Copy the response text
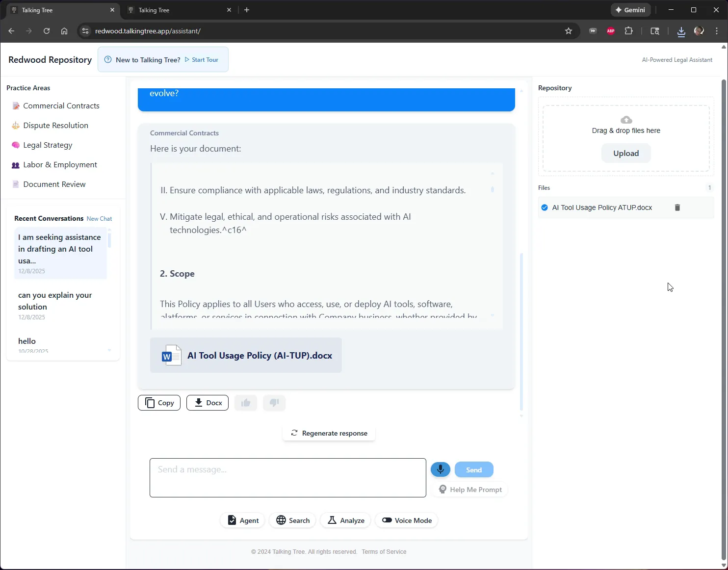This screenshot has width=728, height=570. click(x=159, y=403)
